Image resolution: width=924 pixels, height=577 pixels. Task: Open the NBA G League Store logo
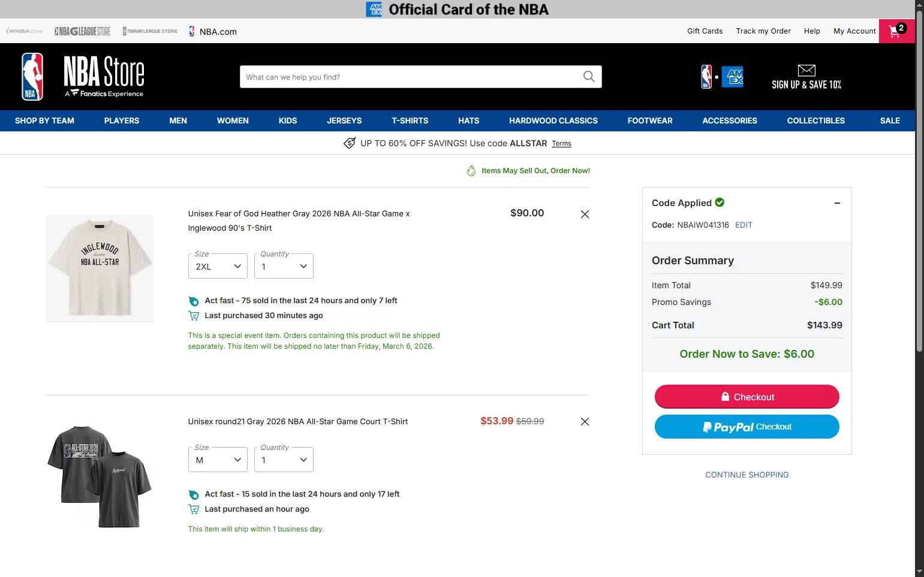(x=82, y=31)
